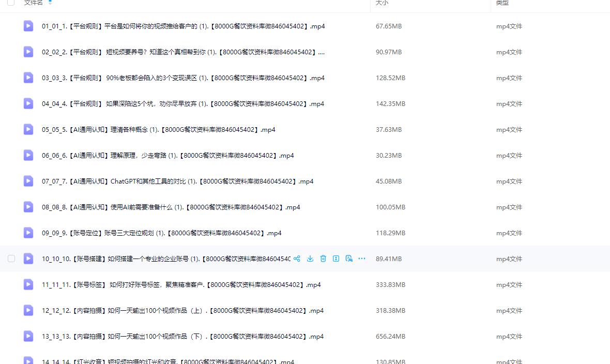Share the 账号搭建 video file
Image resolution: width=610 pixels, height=364 pixels.
coord(297,259)
